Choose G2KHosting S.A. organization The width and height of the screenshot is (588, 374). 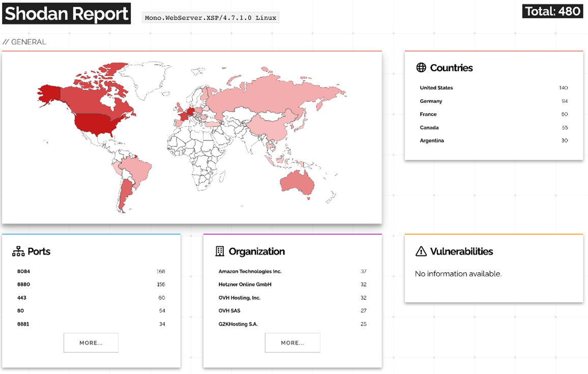pos(238,324)
